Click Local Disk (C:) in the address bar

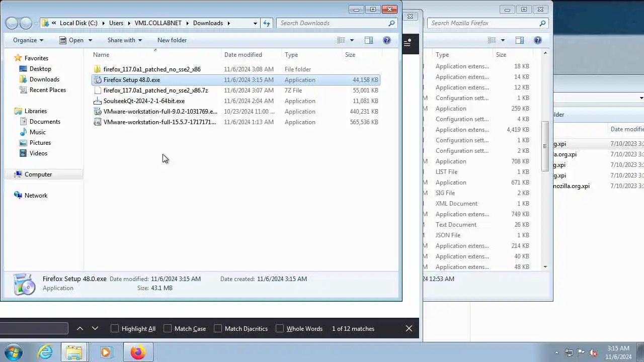coord(78,23)
